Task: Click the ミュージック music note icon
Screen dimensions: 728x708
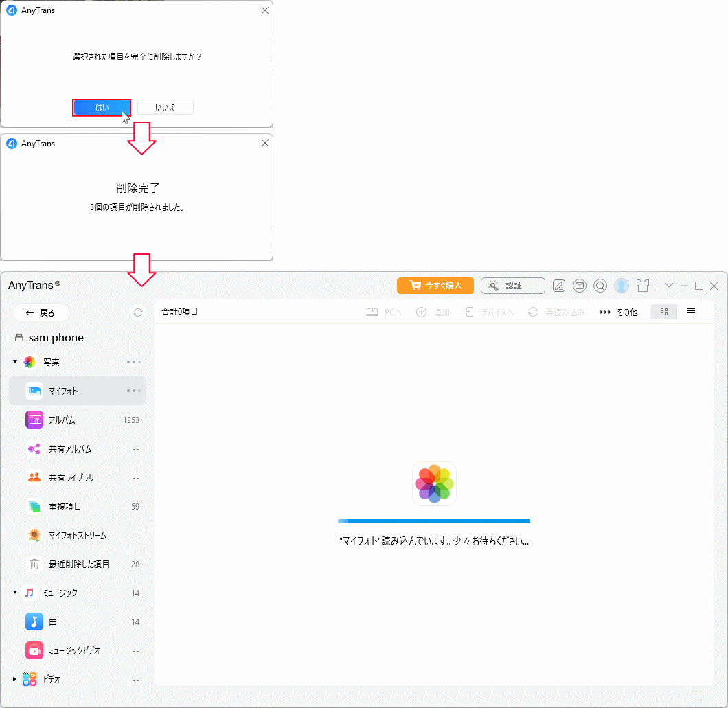Action: pos(30,593)
